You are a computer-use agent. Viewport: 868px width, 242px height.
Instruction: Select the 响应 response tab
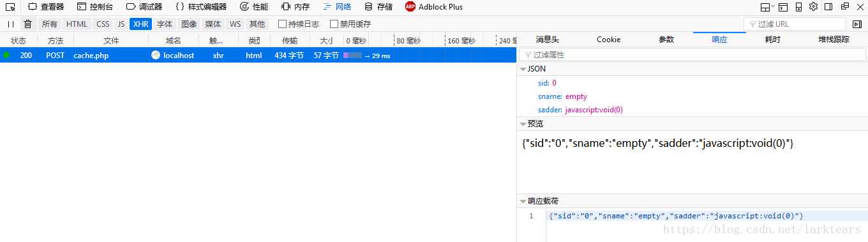(719, 40)
